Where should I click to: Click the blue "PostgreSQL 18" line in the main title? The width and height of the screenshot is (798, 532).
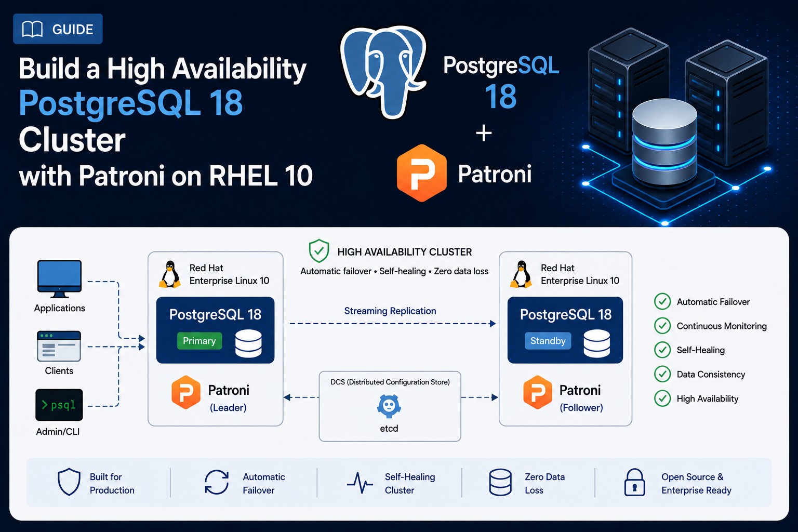pos(131,103)
